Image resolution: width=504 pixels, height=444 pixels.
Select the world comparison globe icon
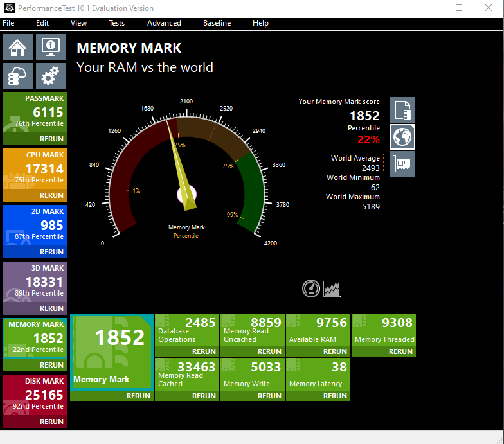pos(402,137)
